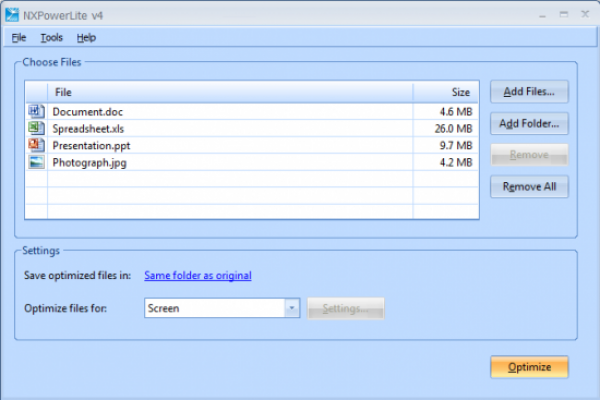Click the NXPowerLite app icon in title bar
The image size is (600, 400).
coord(12,15)
